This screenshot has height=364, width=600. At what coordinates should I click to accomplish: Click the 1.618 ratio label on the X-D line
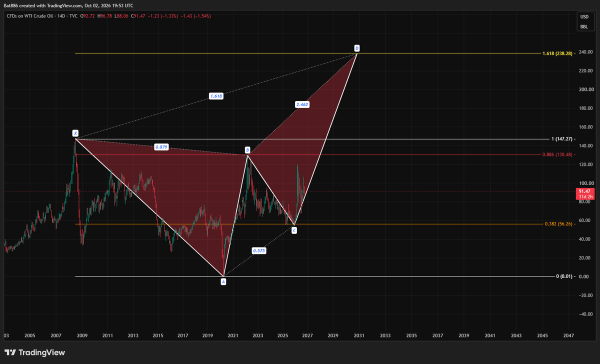click(x=215, y=96)
